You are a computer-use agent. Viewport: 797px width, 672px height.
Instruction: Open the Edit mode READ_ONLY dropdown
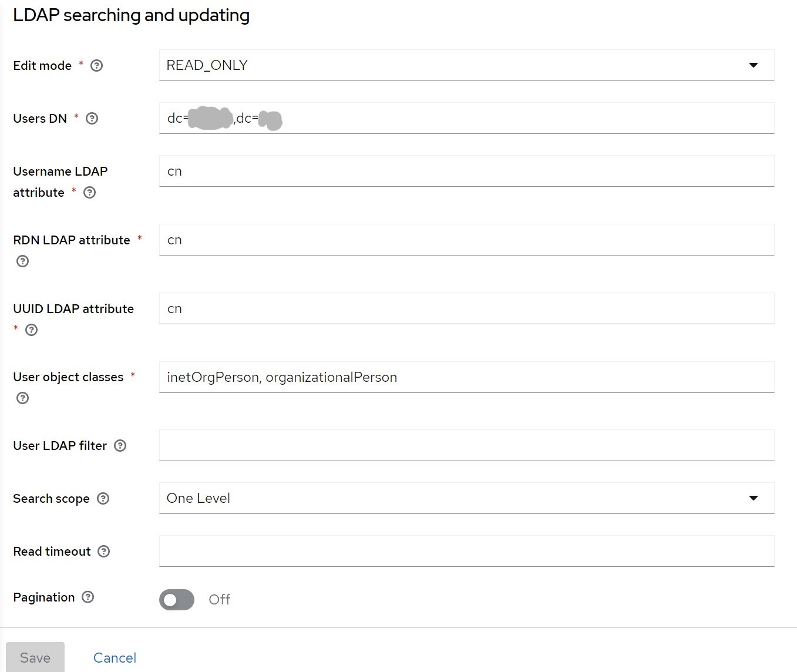click(466, 65)
